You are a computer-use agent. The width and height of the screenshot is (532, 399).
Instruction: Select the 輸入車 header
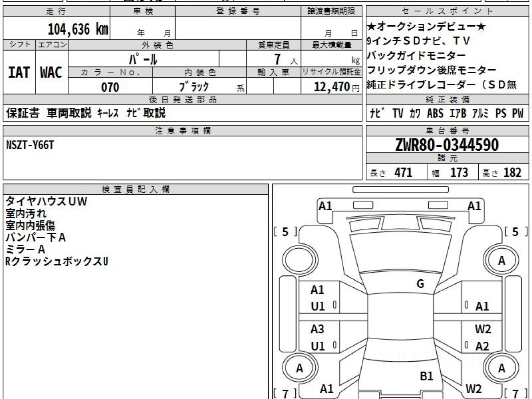pyautogui.click(x=274, y=72)
